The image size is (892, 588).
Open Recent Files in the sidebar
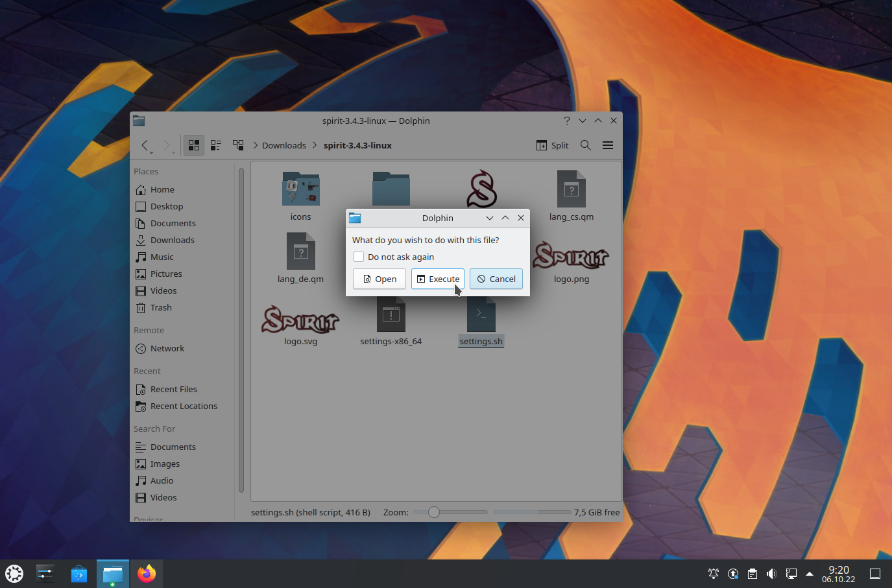(x=173, y=389)
